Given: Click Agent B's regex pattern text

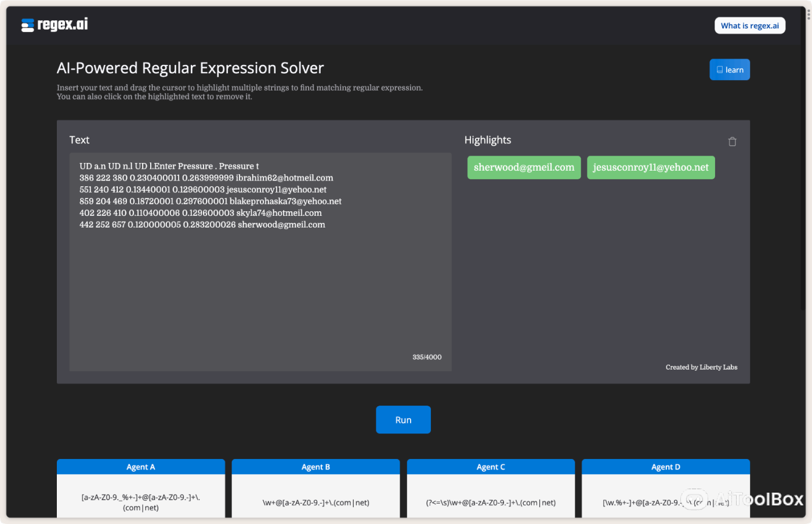Looking at the screenshot, I should pyautogui.click(x=316, y=503).
